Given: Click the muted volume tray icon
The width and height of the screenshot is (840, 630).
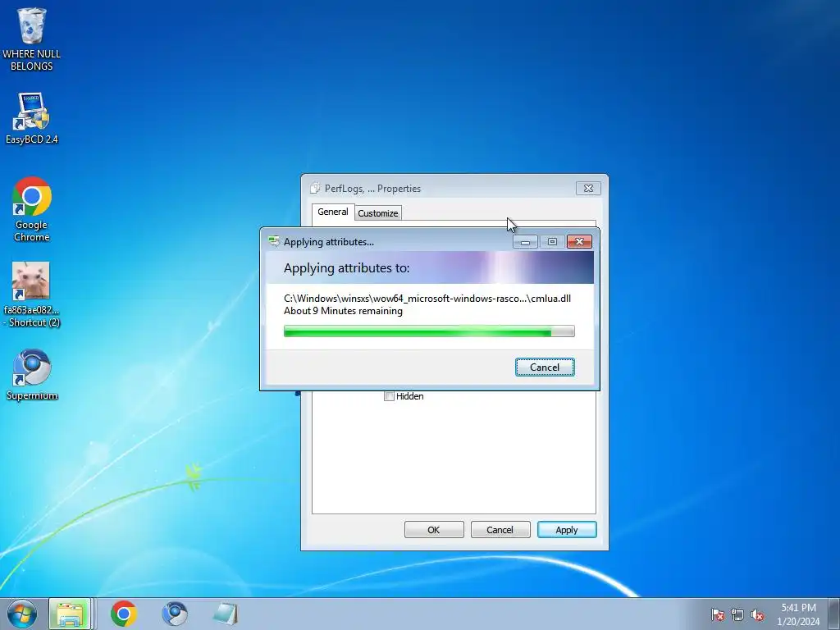Looking at the screenshot, I should (757, 614).
